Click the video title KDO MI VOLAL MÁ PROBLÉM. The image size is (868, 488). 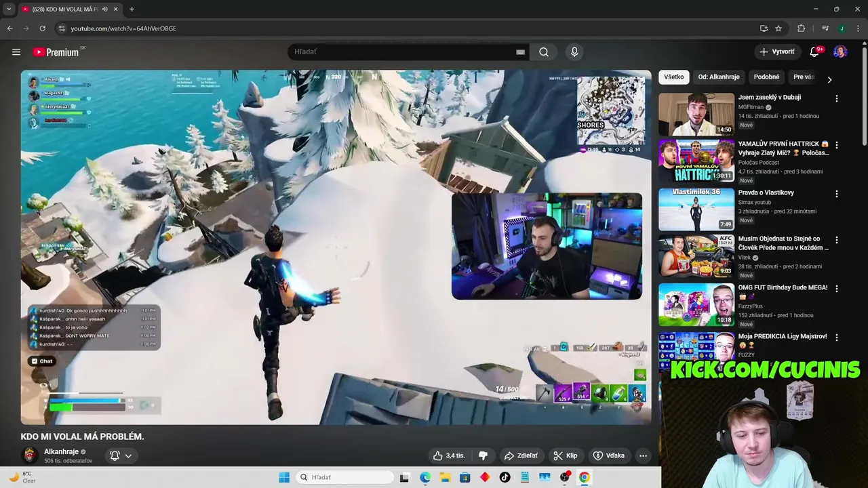pos(82,436)
